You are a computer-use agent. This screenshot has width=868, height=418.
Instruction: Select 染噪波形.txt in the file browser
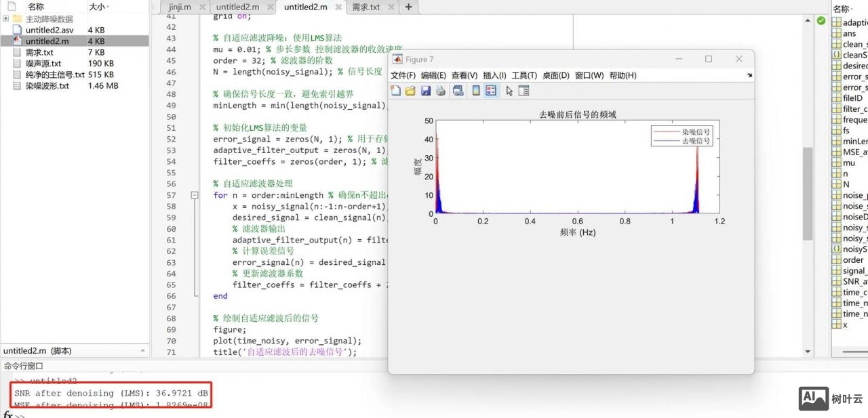[x=47, y=86]
